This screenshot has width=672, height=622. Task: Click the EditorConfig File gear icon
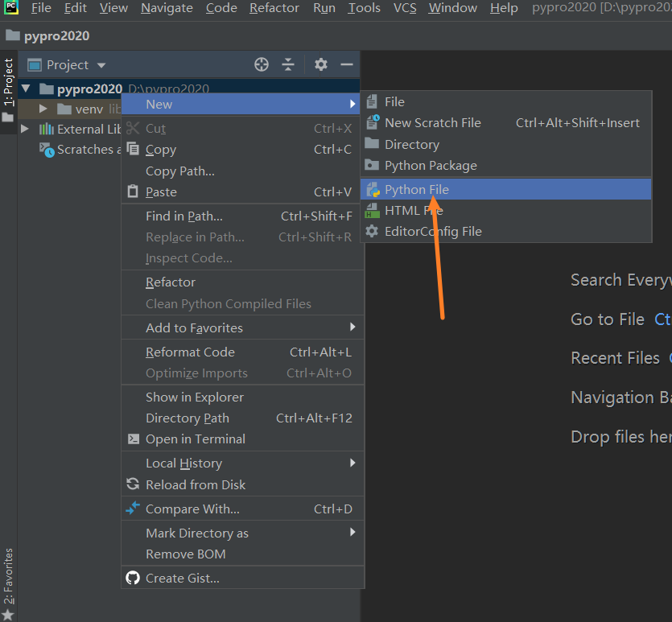pyautogui.click(x=372, y=231)
